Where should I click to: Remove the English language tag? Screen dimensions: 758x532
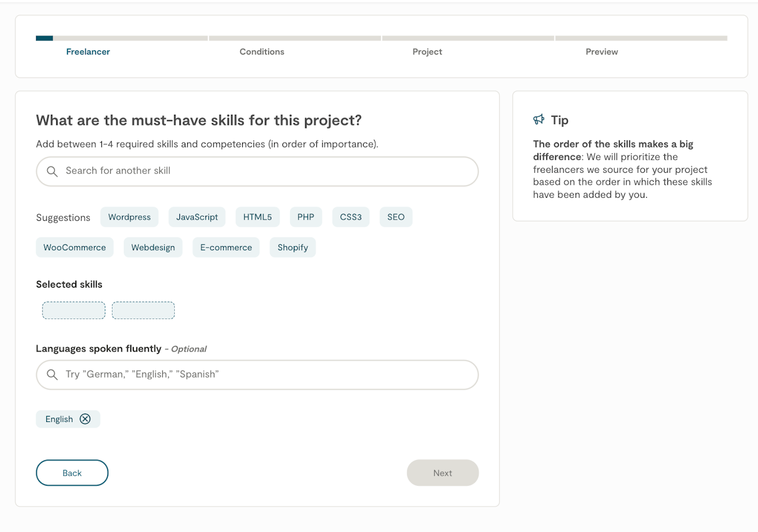(x=85, y=419)
